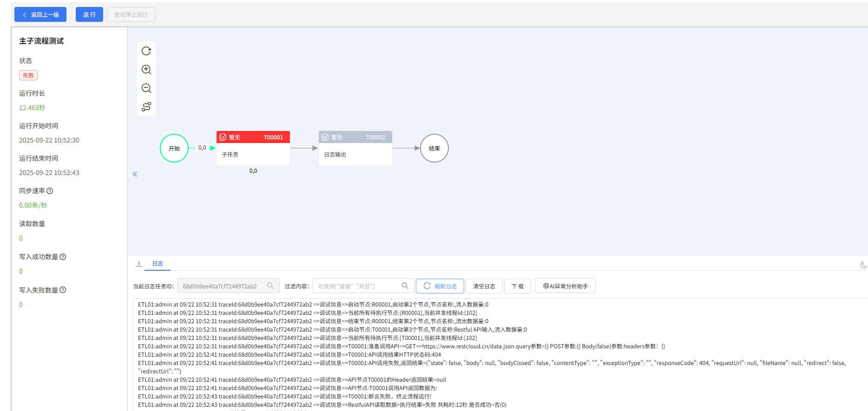Select the 结束 end node
This screenshot has height=411, width=868.
[434, 148]
